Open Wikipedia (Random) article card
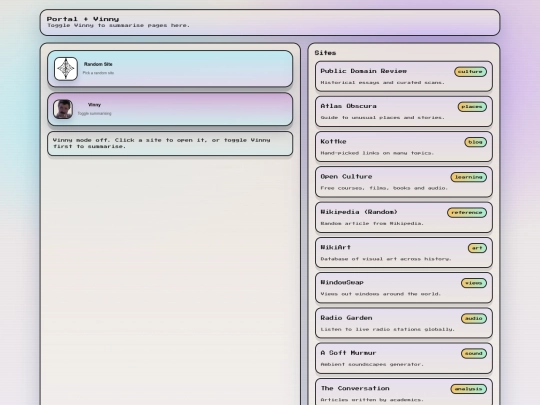 (404, 217)
